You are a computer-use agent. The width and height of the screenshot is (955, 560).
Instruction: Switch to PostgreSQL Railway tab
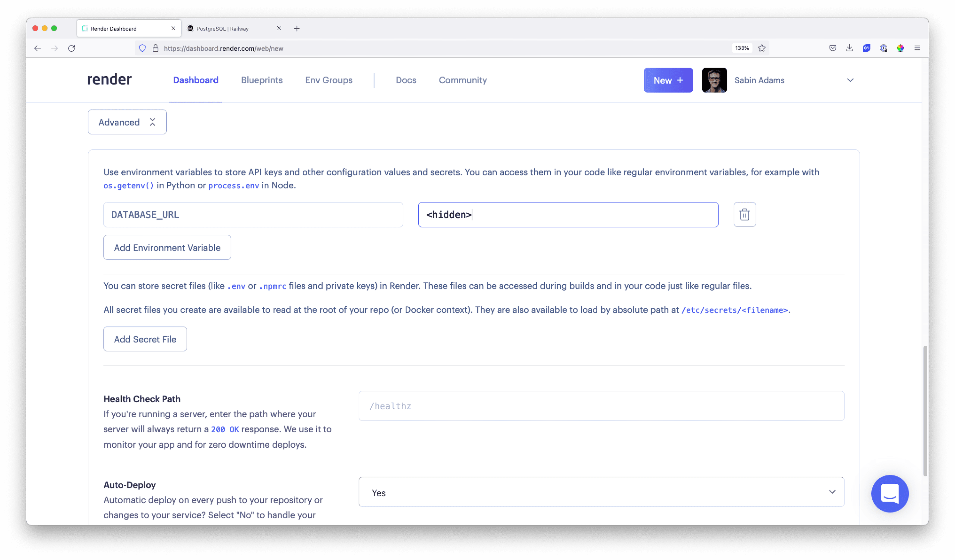[229, 29]
